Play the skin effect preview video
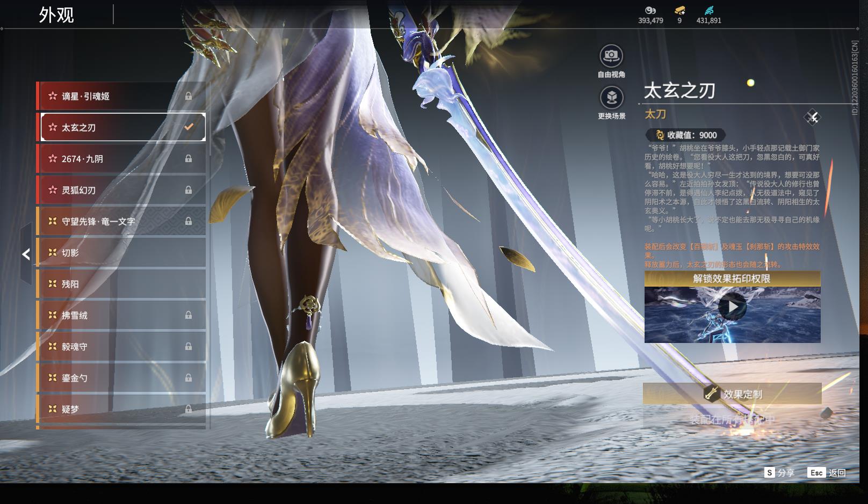868x504 pixels. (732, 307)
